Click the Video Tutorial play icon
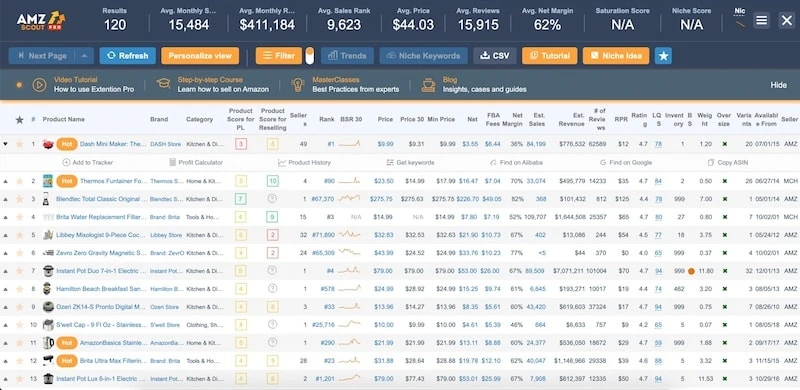This screenshot has width=800, height=390. pos(39,85)
